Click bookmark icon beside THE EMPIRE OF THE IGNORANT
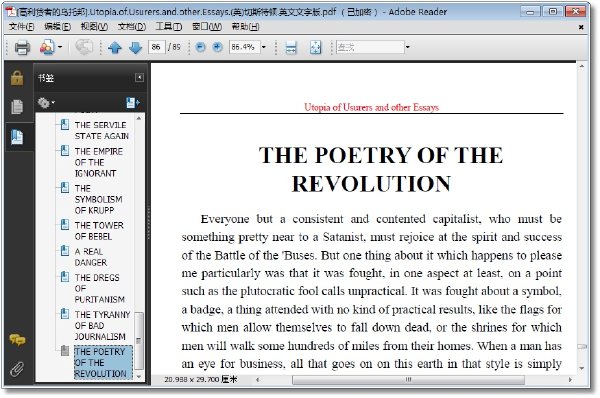This screenshot has width=600, height=398. (x=65, y=151)
